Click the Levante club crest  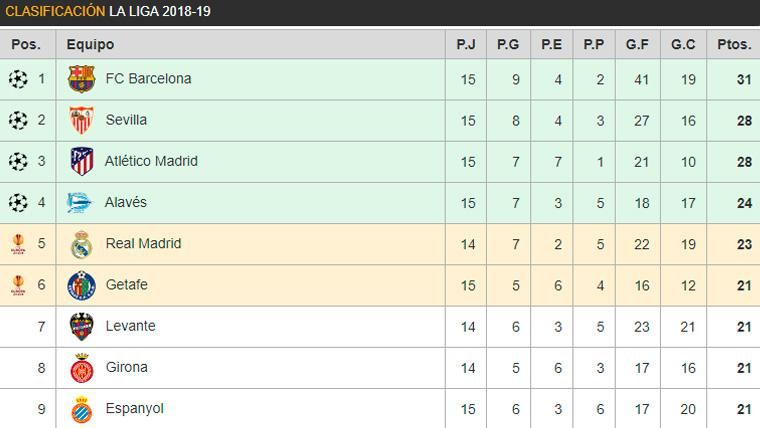(81, 327)
